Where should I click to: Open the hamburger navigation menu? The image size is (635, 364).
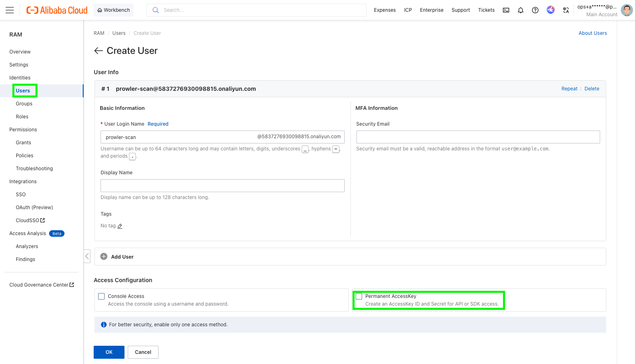click(x=11, y=10)
